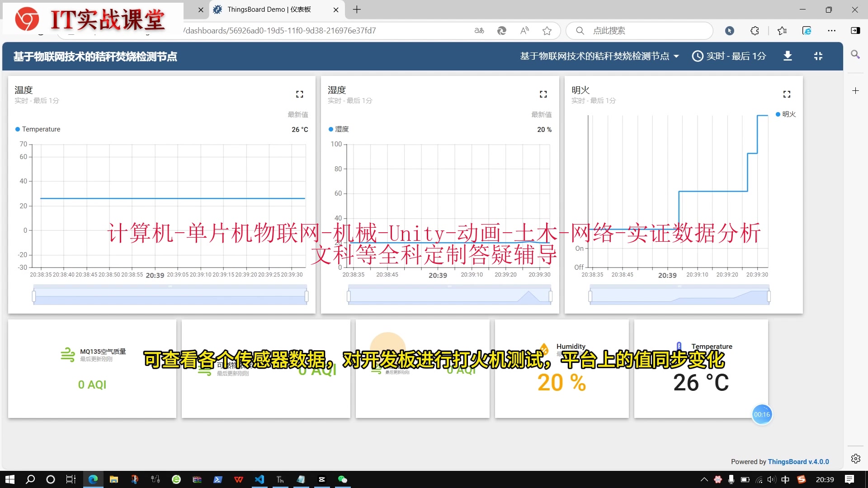868x488 pixels.
Task: Open the ThingsBoard v.4.0.0 link
Action: 798,461
